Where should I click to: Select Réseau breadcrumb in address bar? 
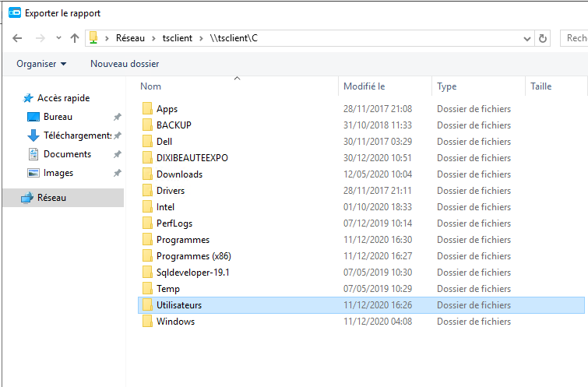(130, 38)
